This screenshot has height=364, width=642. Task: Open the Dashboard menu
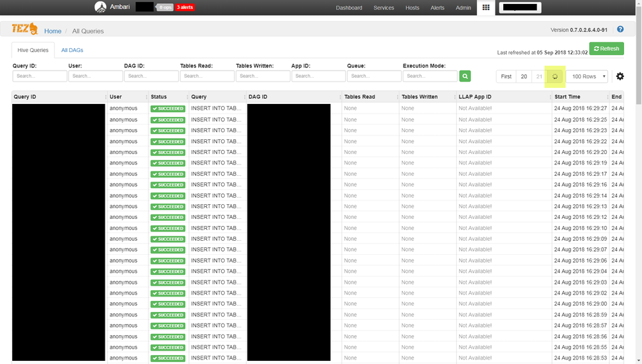pos(349,8)
